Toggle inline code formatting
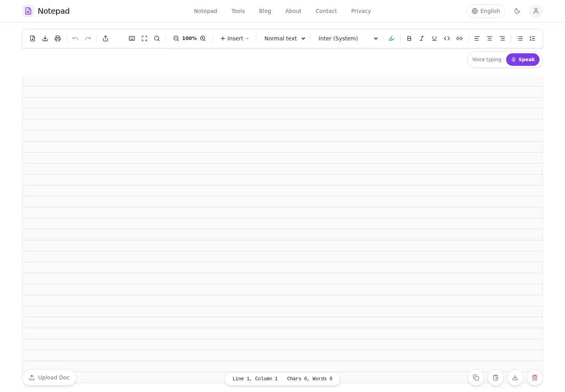 pyautogui.click(x=447, y=38)
